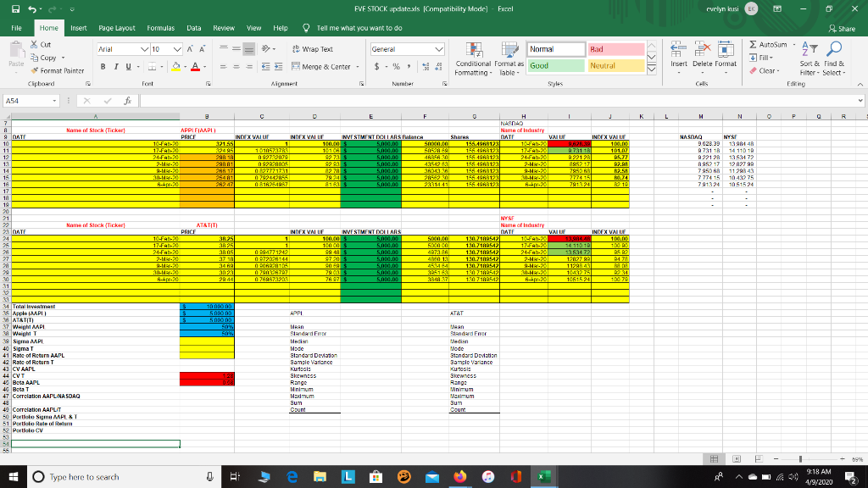Click the zoom out minus button
This screenshot has height=488, width=868.
coord(776,459)
